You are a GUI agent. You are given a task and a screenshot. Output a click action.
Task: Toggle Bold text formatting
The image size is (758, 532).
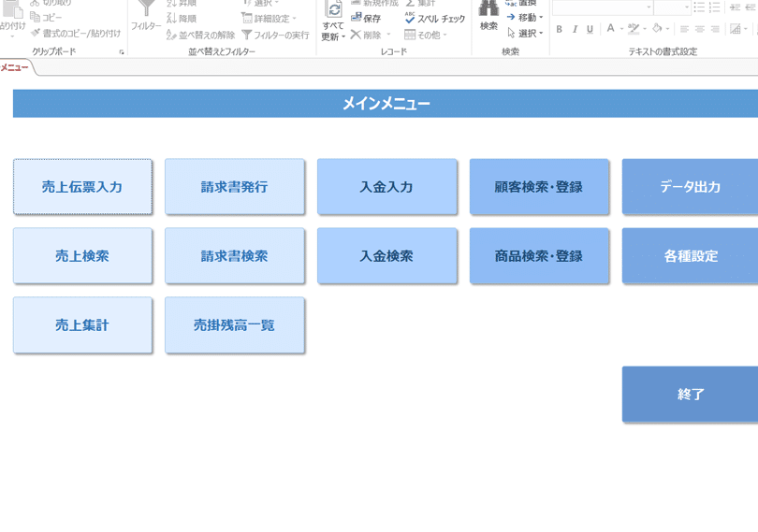click(560, 30)
